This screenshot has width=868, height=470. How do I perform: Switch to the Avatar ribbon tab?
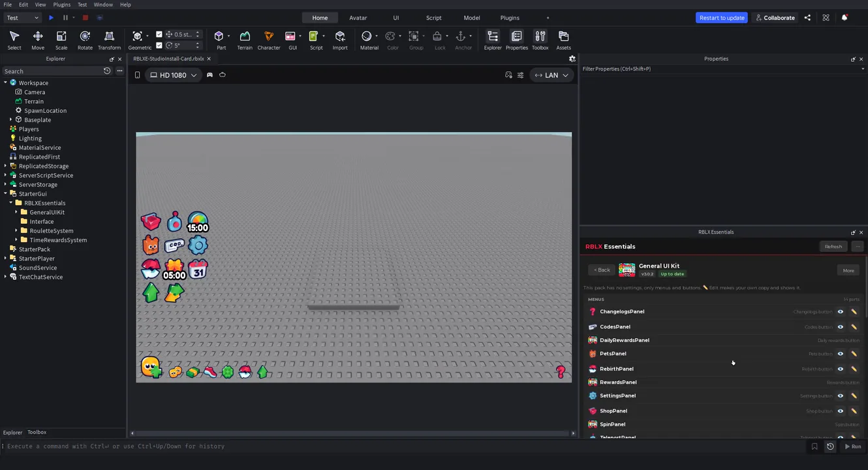point(358,18)
